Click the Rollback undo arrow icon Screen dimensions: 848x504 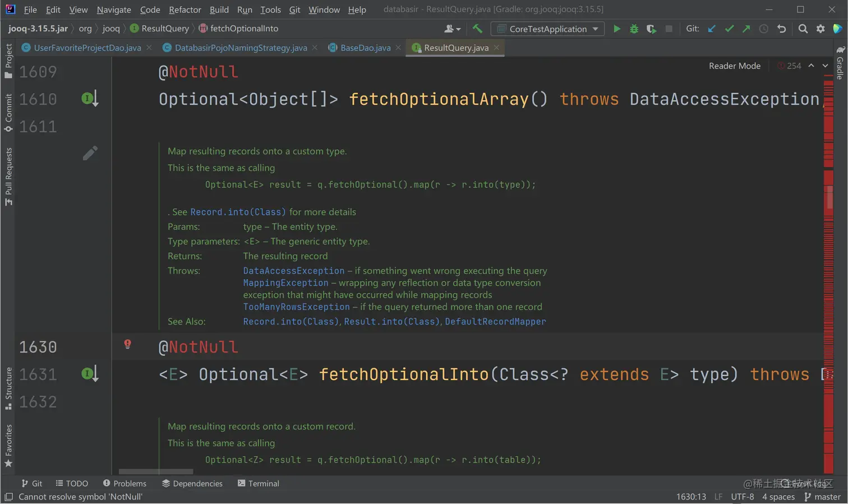pyautogui.click(x=781, y=29)
